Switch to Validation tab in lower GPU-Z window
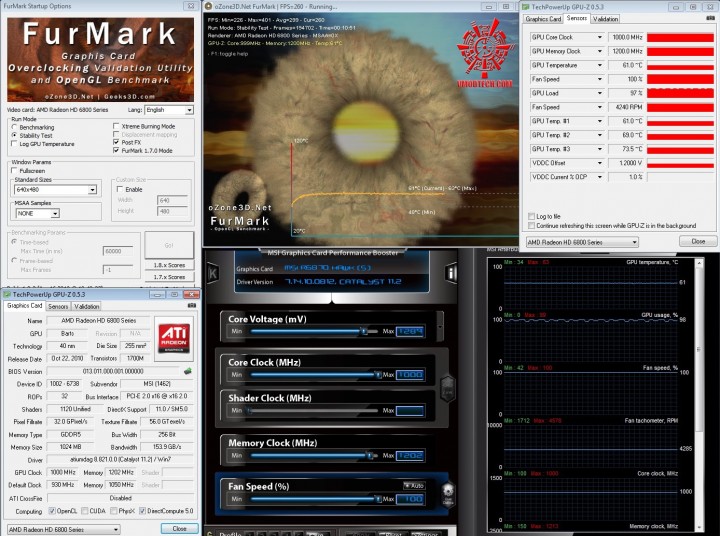Screen dimensions: 720x536 click(x=88, y=306)
